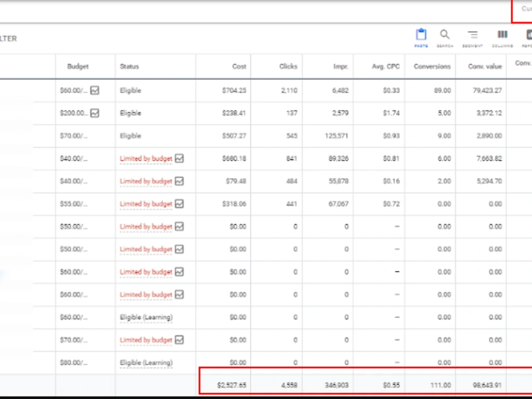The height and width of the screenshot is (399, 532).
Task: Select the clicks value 841
Action: (x=292, y=159)
